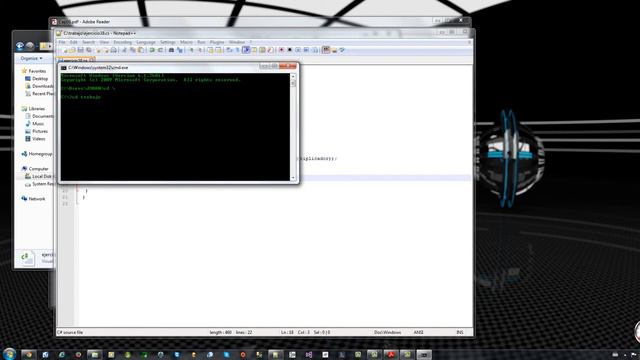Click Explorer's forward navigation arrow
The width and height of the screenshot is (640, 360).
[30, 46]
